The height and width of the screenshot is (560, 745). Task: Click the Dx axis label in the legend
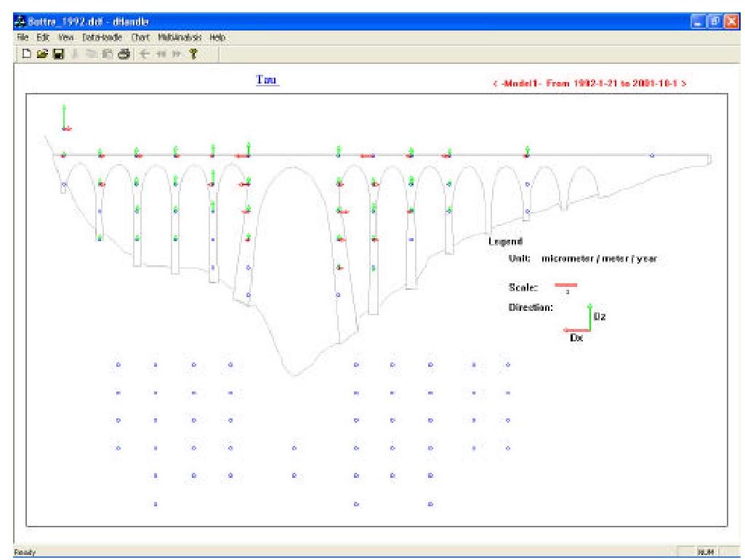pyautogui.click(x=576, y=338)
